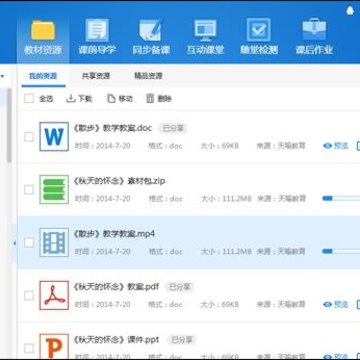Switch to the 我的资源 tab
Screen dimensions: 360x360
tap(43, 76)
